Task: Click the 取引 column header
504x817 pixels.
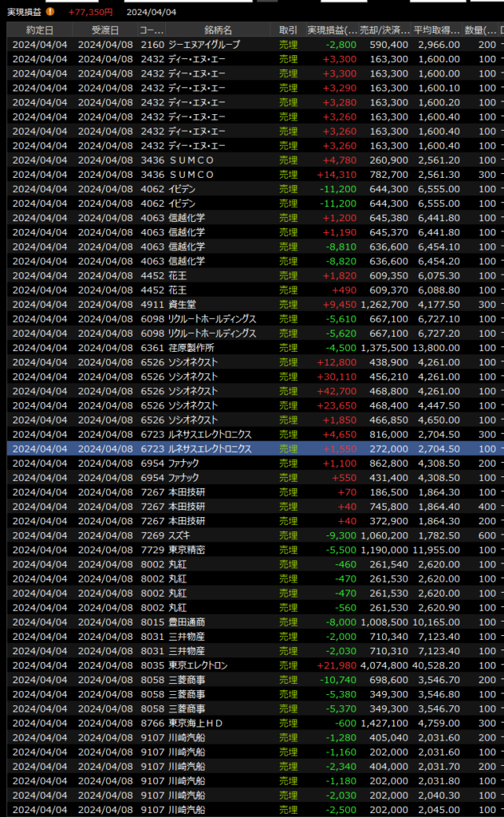Action: (287, 30)
